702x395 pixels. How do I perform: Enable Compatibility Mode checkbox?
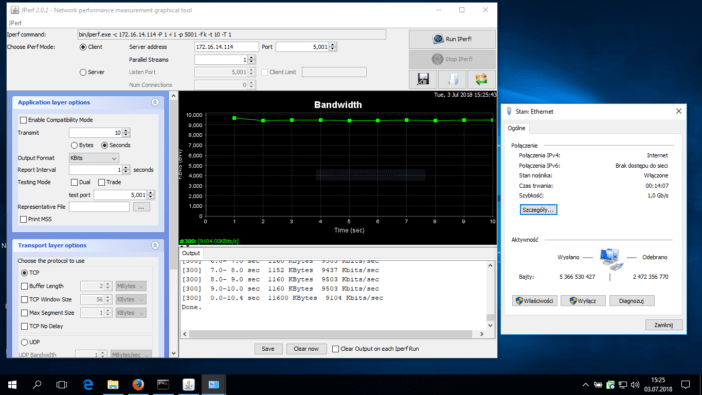click(x=23, y=120)
